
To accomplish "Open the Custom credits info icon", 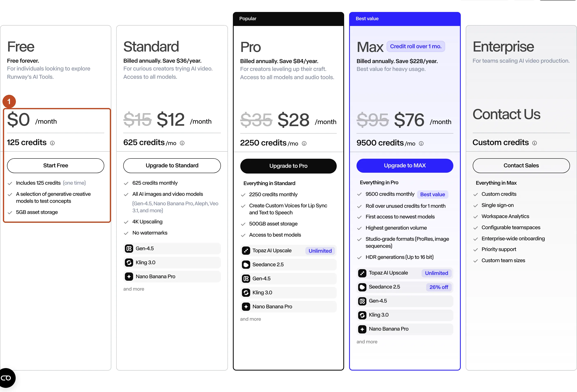I will coord(535,143).
